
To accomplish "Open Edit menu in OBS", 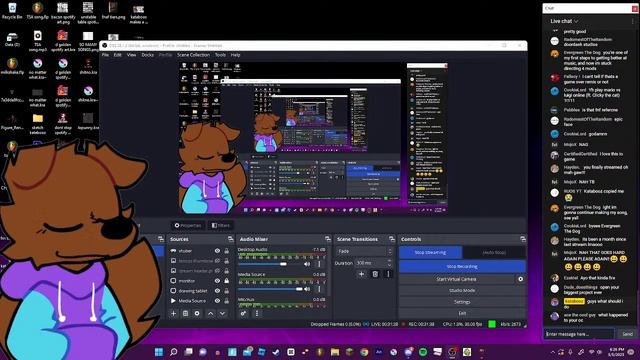I will (118, 55).
